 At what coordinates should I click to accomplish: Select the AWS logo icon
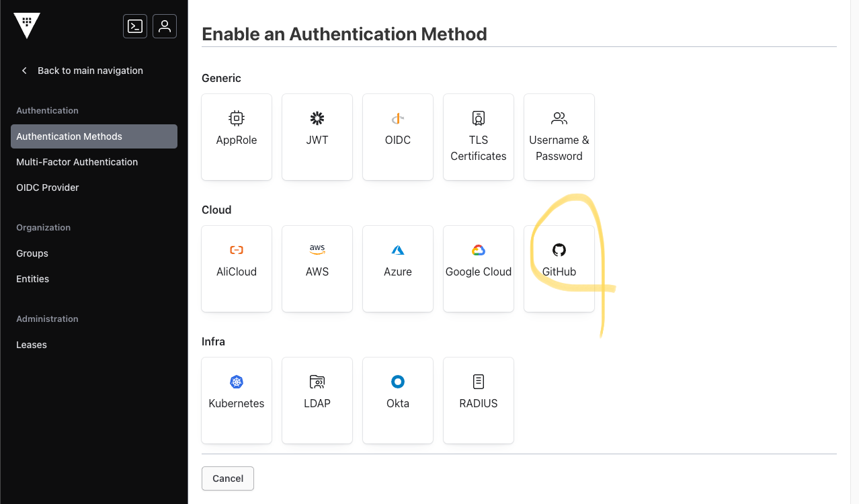[317, 250]
